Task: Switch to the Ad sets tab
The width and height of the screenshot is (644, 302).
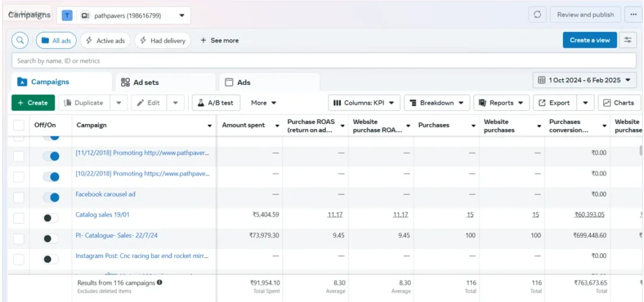Action: coord(165,82)
